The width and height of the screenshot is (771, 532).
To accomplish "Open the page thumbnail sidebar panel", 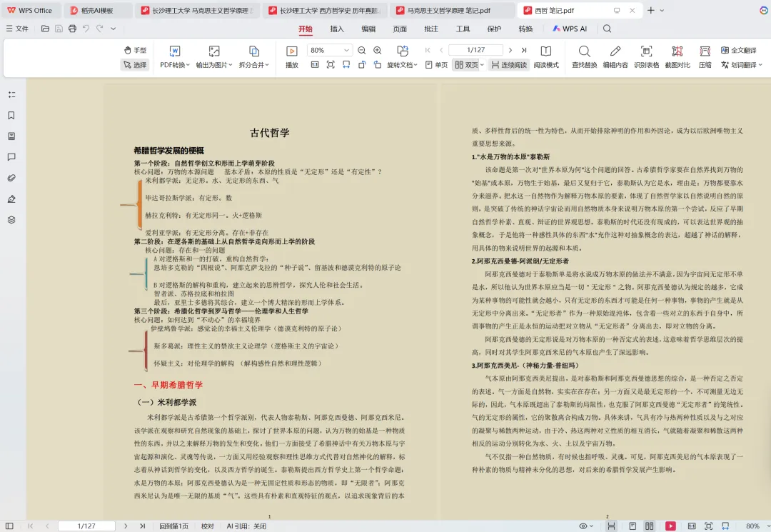I will tap(11, 136).
